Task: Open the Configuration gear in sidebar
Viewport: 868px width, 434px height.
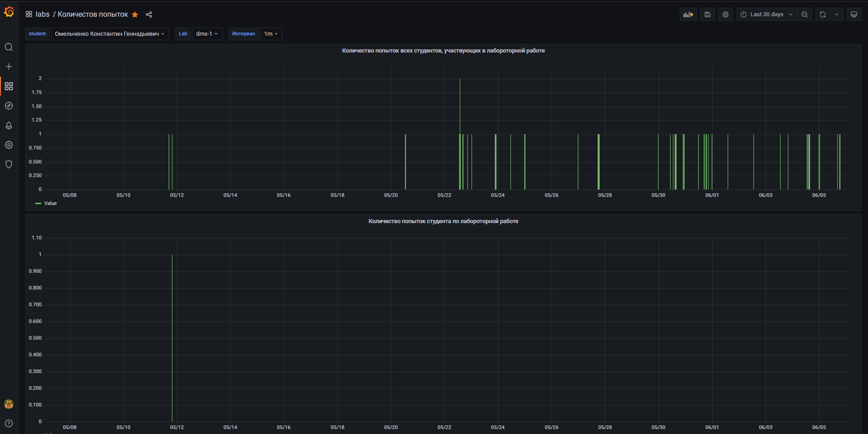Action: point(9,145)
